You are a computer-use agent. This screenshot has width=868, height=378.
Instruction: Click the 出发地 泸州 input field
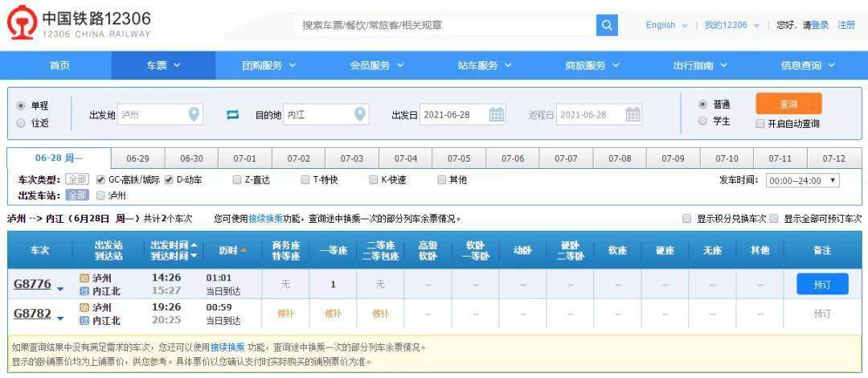click(x=160, y=115)
